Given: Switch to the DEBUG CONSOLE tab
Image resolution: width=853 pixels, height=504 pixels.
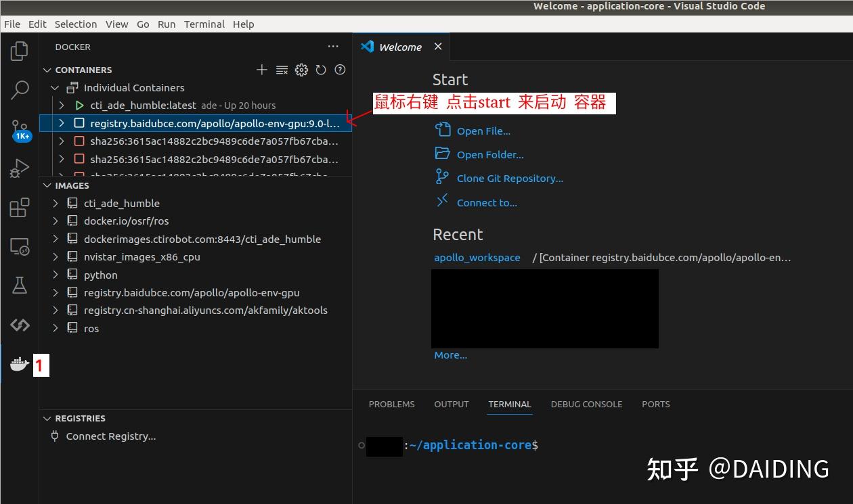Looking at the screenshot, I should pyautogui.click(x=586, y=404).
